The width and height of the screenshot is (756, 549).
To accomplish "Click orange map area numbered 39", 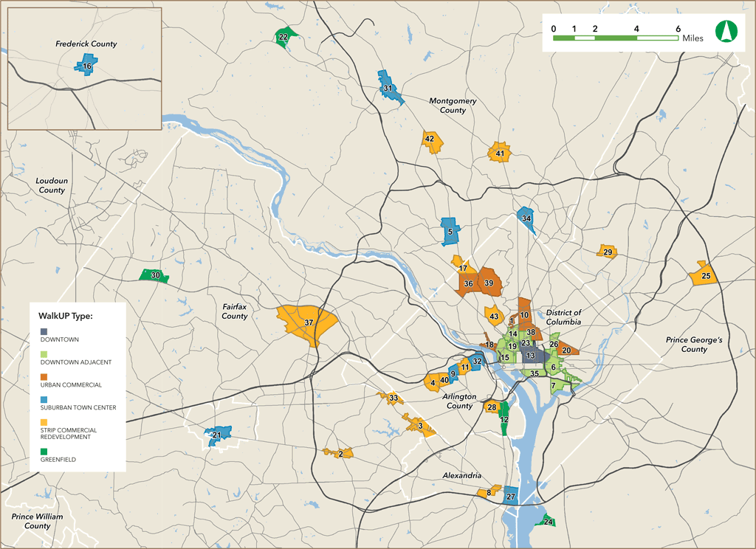I will tap(490, 283).
